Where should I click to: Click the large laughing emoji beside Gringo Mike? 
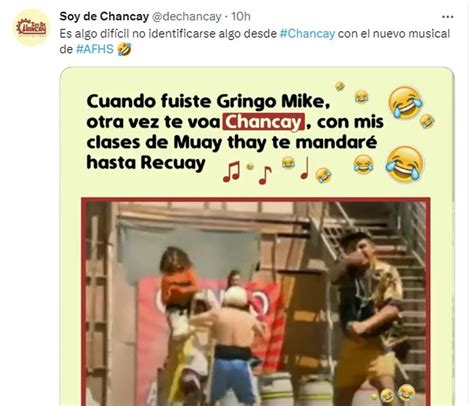click(x=405, y=102)
